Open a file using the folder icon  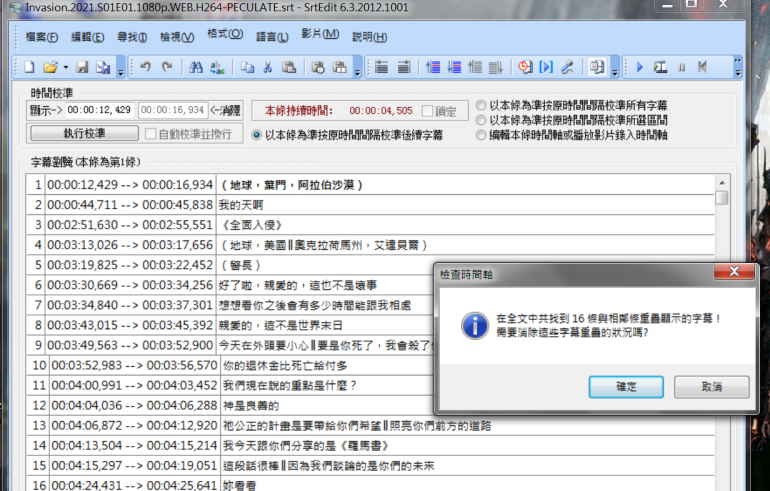point(50,67)
